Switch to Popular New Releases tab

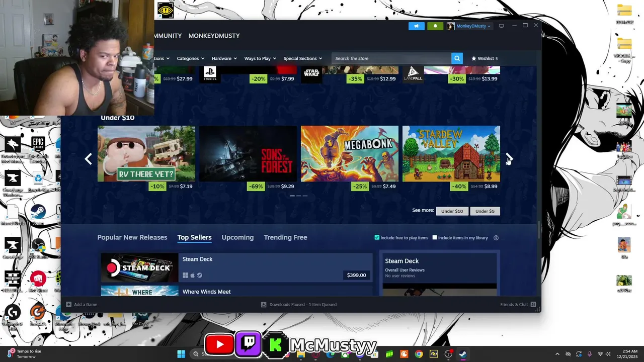(x=132, y=237)
